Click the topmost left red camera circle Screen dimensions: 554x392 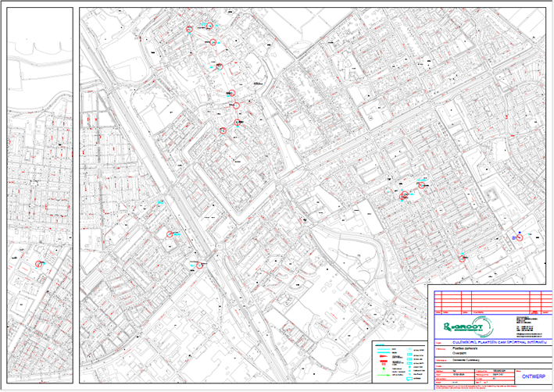coord(189,29)
